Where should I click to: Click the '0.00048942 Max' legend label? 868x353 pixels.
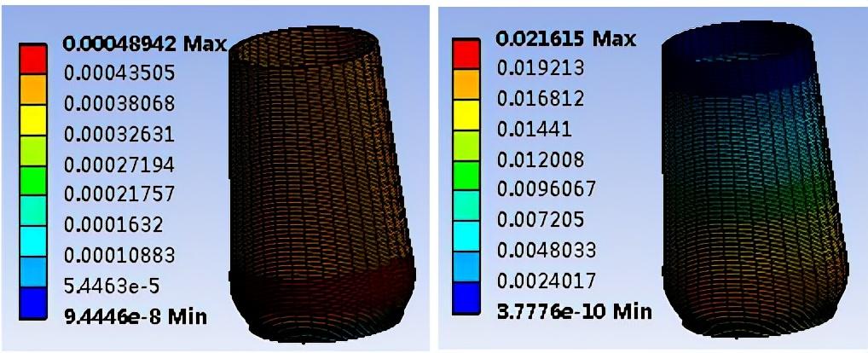click(x=145, y=43)
